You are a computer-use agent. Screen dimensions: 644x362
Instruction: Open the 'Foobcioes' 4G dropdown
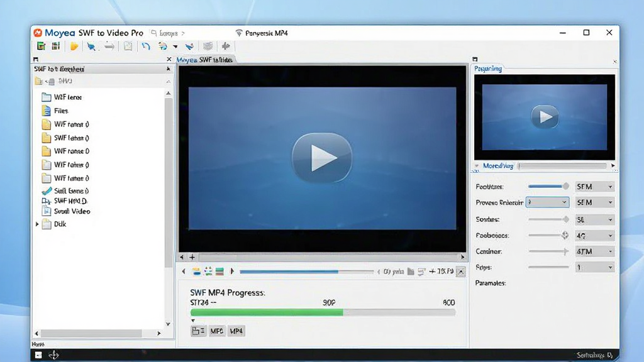[594, 236]
